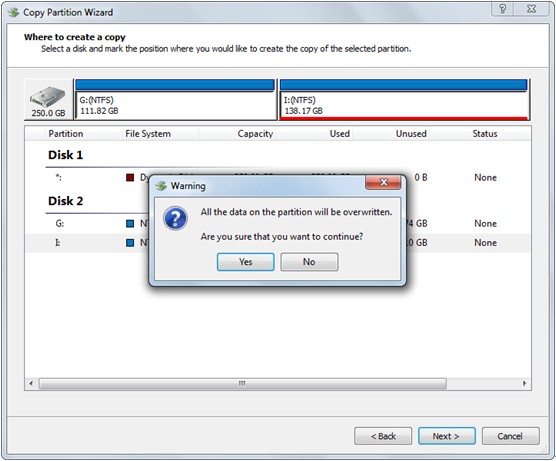
Task: Click the None status in the G: row
Action: pyautogui.click(x=485, y=223)
